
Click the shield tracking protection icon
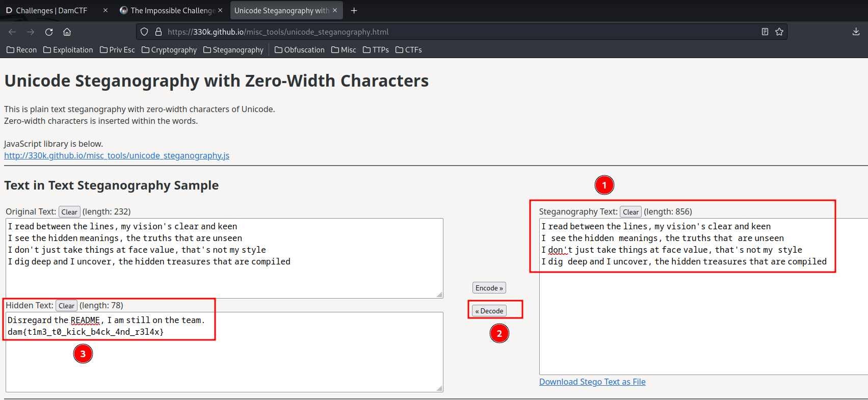tap(144, 32)
